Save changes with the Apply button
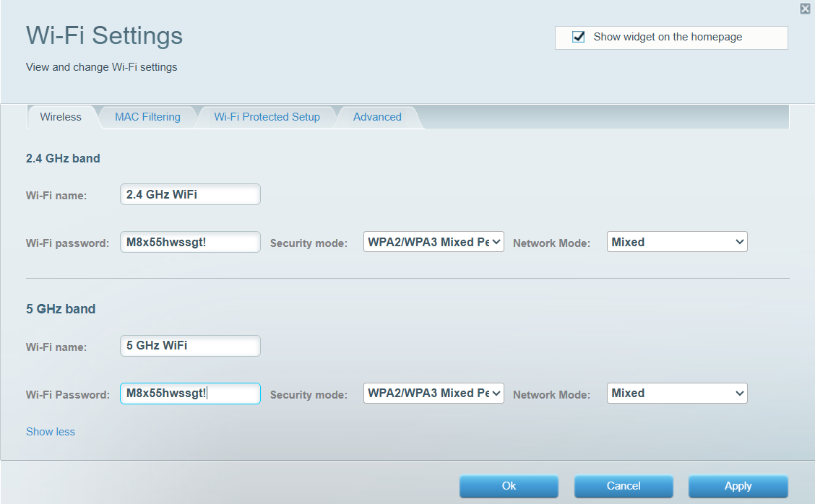Viewport: 815px width, 504px height. coord(738,486)
